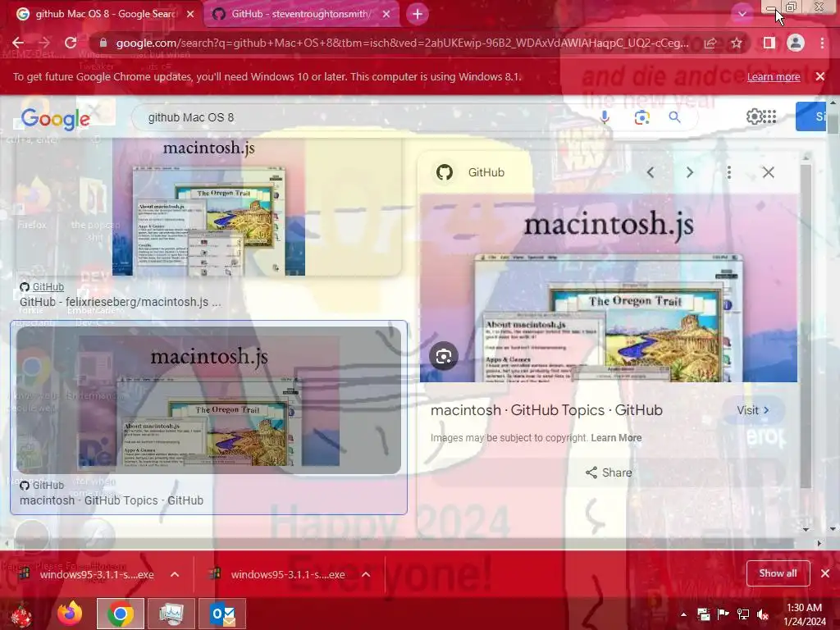Open the copyright Learn More link
840x630 pixels.
[616, 438]
